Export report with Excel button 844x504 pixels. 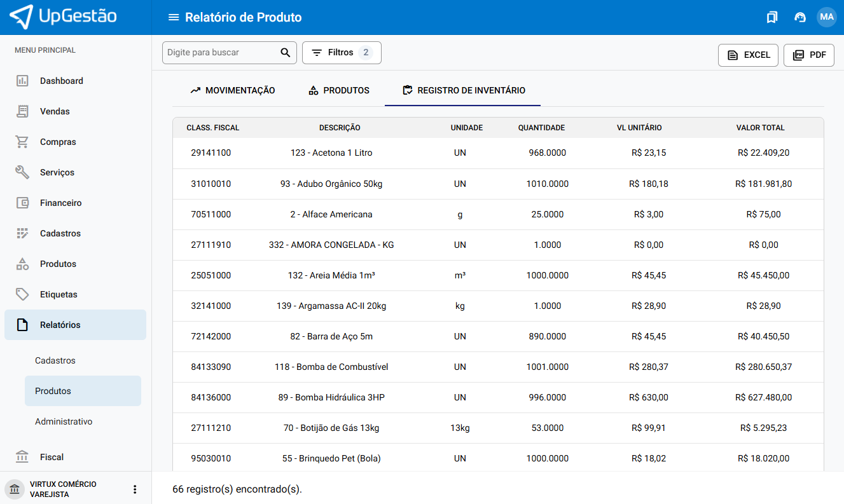748,55
